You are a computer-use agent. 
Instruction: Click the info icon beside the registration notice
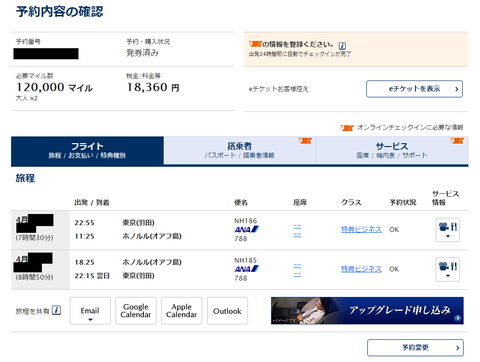pyautogui.click(x=342, y=46)
